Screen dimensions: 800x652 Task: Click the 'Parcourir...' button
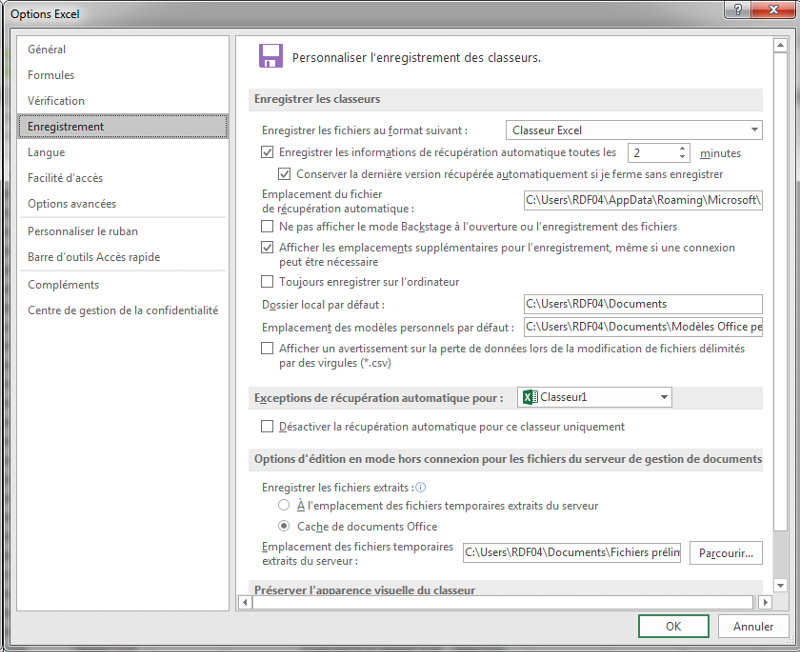pos(725,552)
